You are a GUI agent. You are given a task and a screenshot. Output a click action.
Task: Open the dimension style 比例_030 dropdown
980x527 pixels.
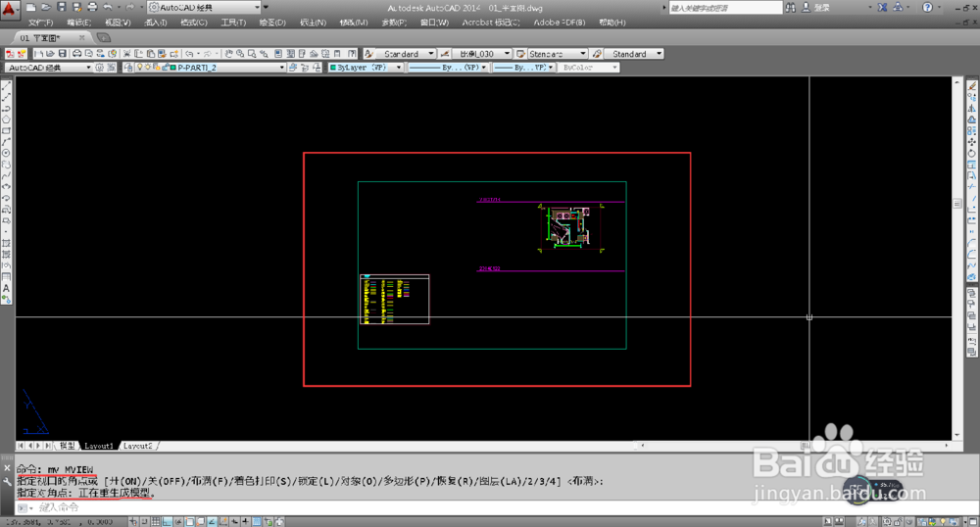(x=507, y=54)
